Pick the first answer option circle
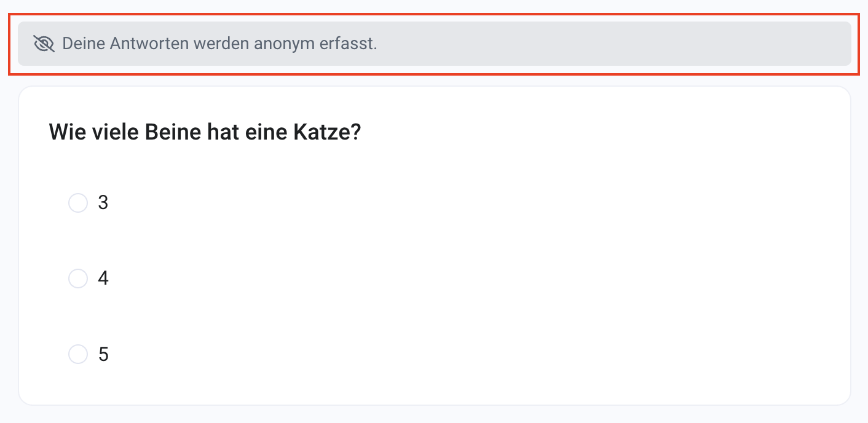The width and height of the screenshot is (868, 423). (x=78, y=203)
